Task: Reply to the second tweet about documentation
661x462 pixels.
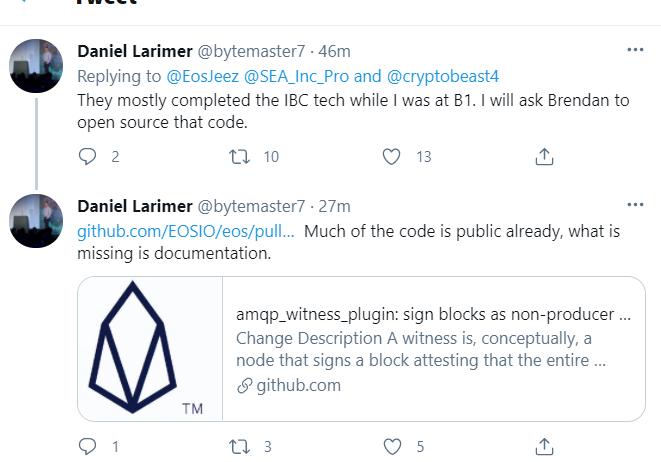Action: click(88, 447)
